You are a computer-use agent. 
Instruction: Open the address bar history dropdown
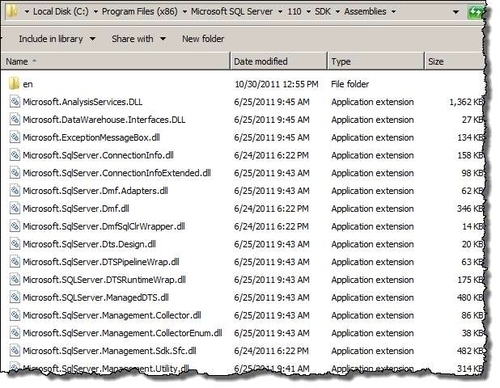pyautogui.click(x=456, y=12)
